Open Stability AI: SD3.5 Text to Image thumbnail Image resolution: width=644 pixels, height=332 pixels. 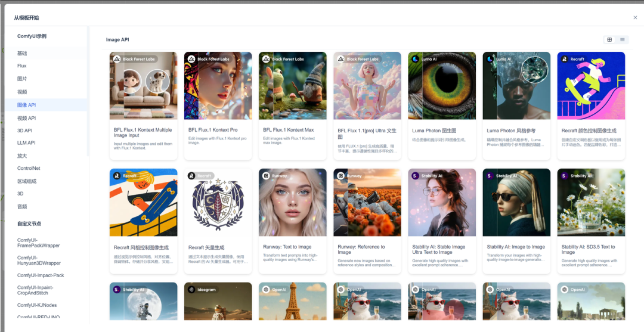tap(591, 202)
